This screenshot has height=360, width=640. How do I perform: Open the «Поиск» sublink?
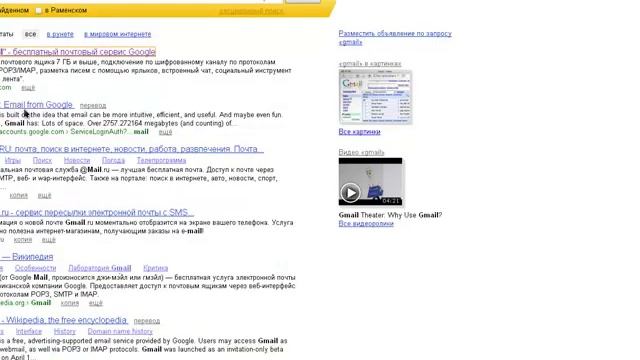[x=42, y=160]
